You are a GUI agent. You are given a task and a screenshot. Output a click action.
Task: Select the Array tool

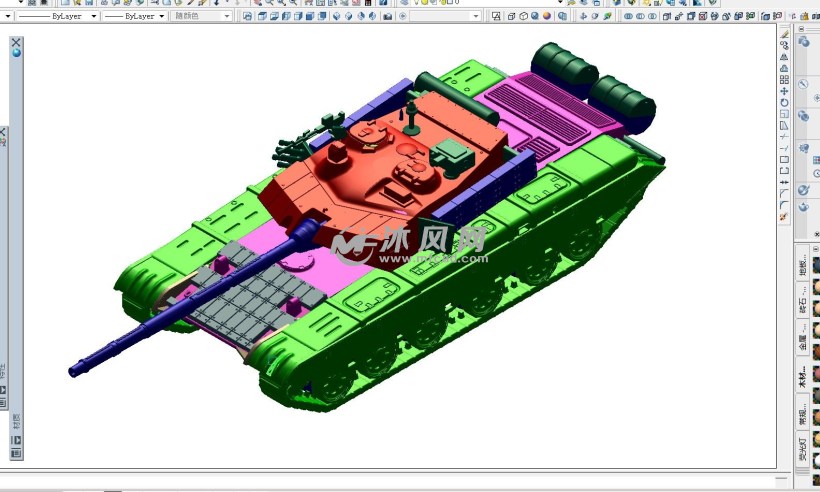[784, 79]
